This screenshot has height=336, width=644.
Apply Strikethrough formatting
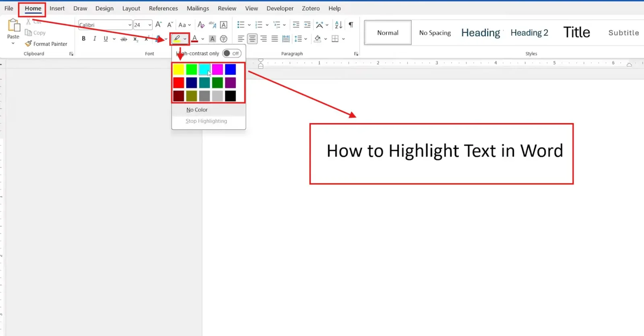124,39
